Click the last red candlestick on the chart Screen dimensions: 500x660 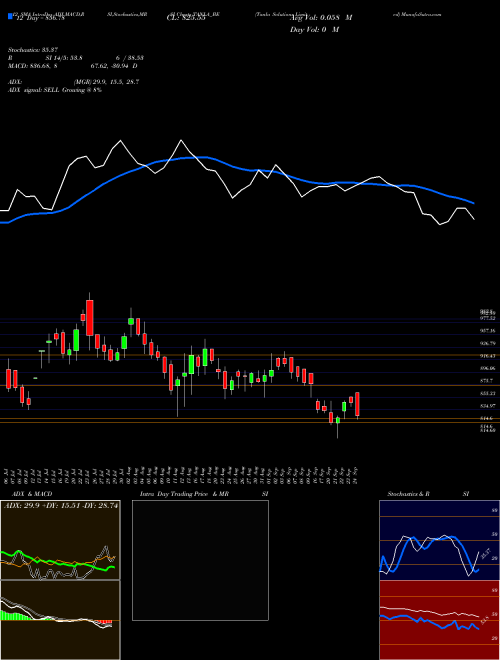point(357,404)
